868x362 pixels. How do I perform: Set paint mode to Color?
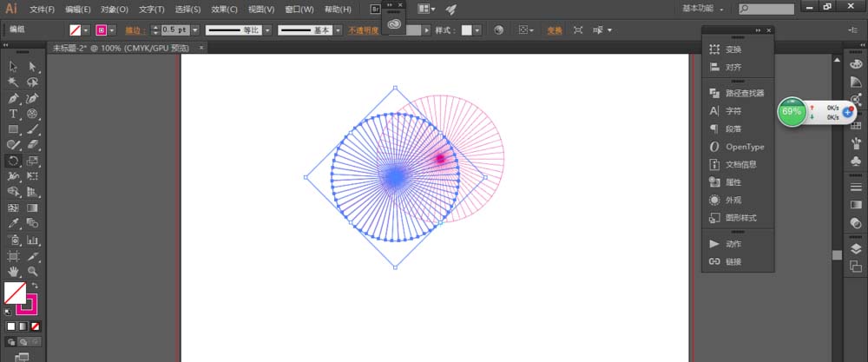[11, 326]
